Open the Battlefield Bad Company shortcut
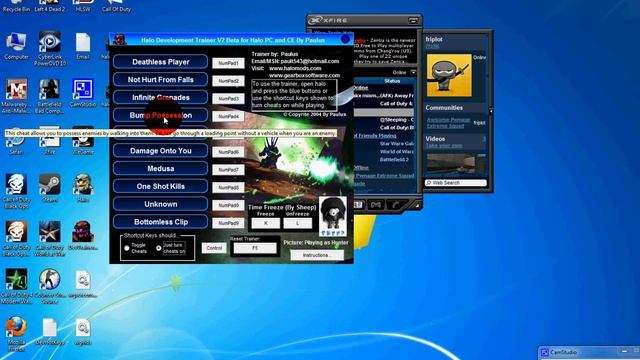The height and width of the screenshot is (360, 640). pyautogui.click(x=49, y=96)
